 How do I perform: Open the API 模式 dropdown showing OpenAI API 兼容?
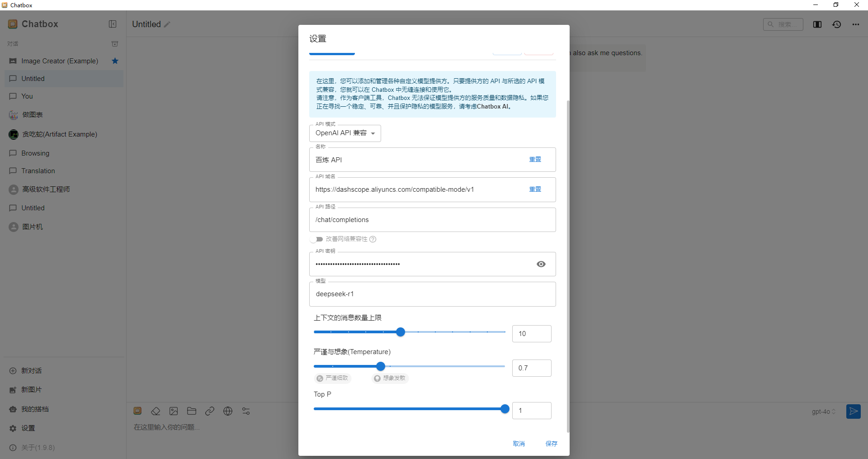click(344, 133)
